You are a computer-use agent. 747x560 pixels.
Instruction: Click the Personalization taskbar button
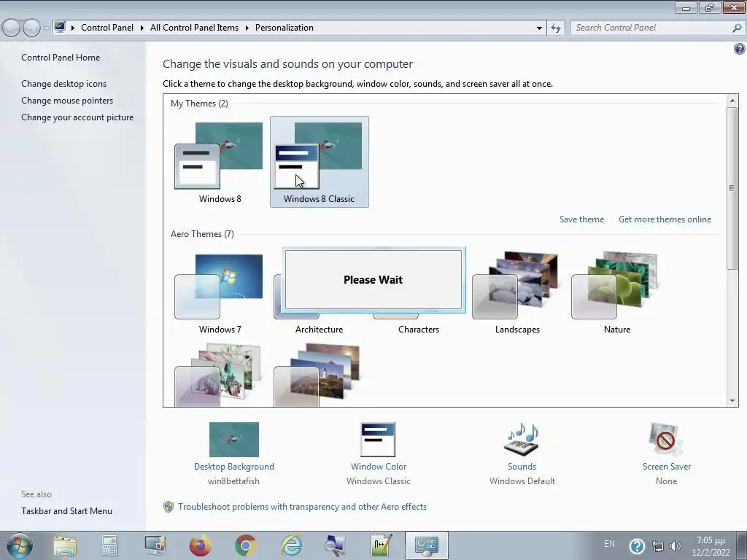click(426, 545)
